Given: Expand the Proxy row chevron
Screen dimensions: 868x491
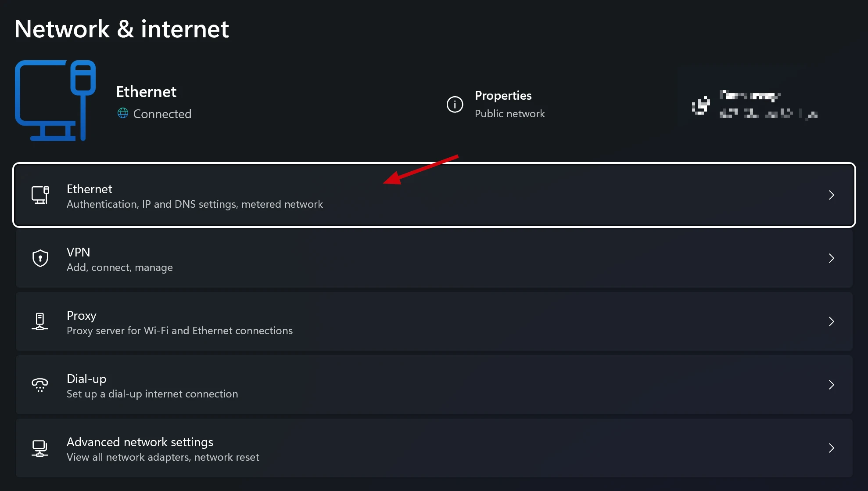Looking at the screenshot, I should (x=831, y=321).
